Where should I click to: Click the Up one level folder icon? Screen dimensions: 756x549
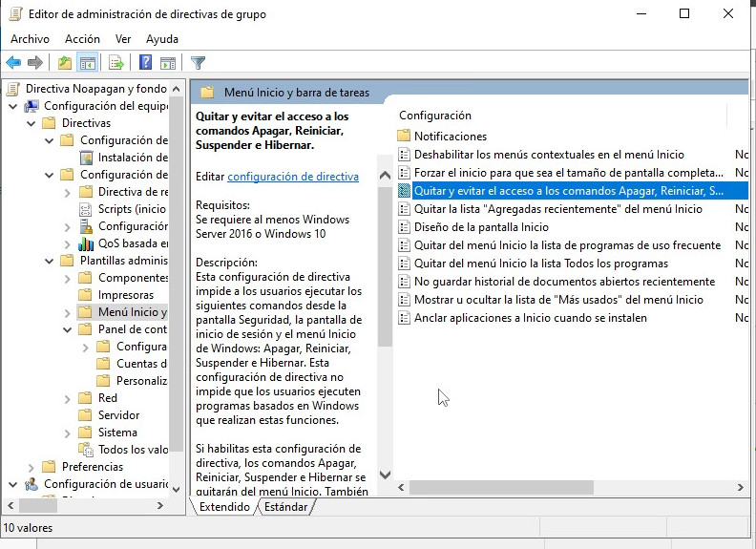point(64,63)
